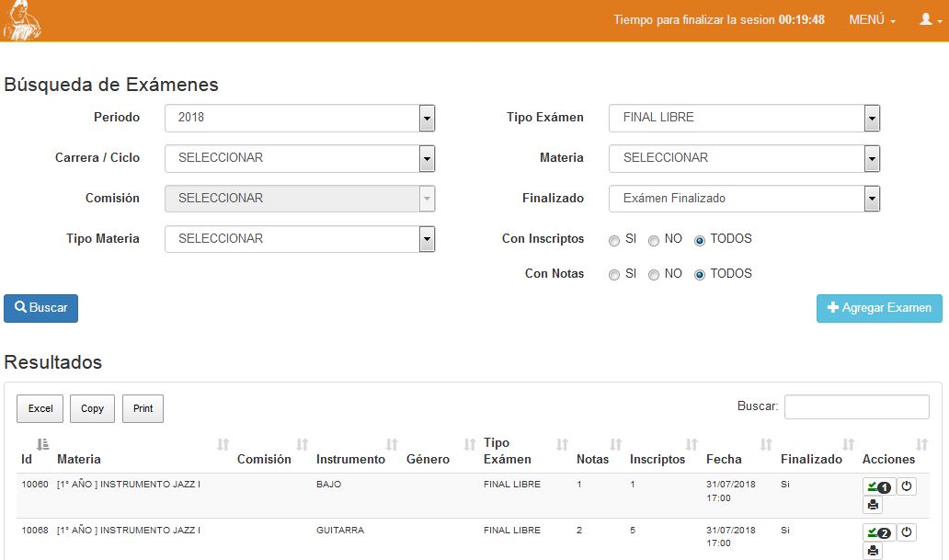Select SI for Con Inscriptos

(x=614, y=241)
